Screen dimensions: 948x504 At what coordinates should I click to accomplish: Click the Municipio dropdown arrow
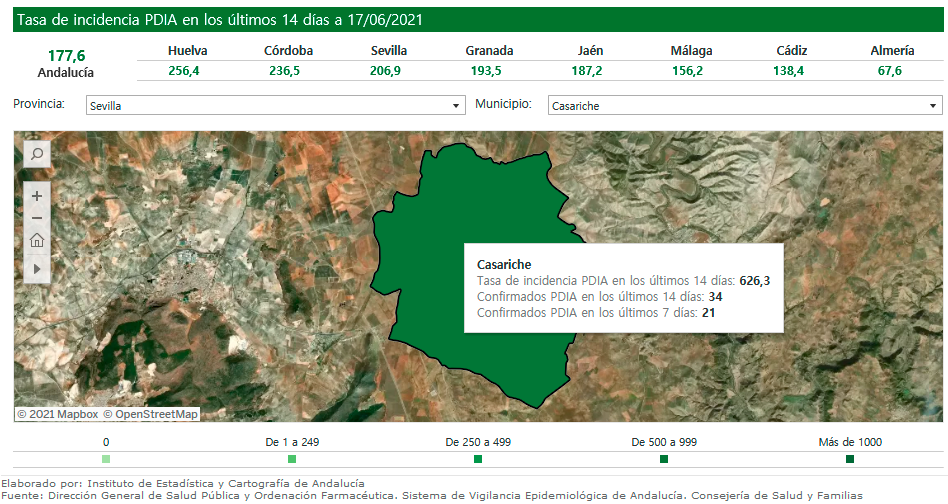(933, 105)
